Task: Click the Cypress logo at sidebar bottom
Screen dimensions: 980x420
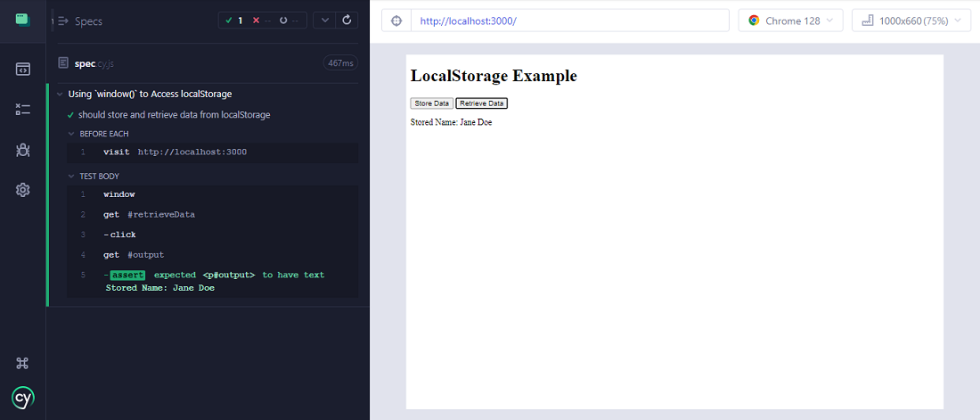Action: click(23, 398)
